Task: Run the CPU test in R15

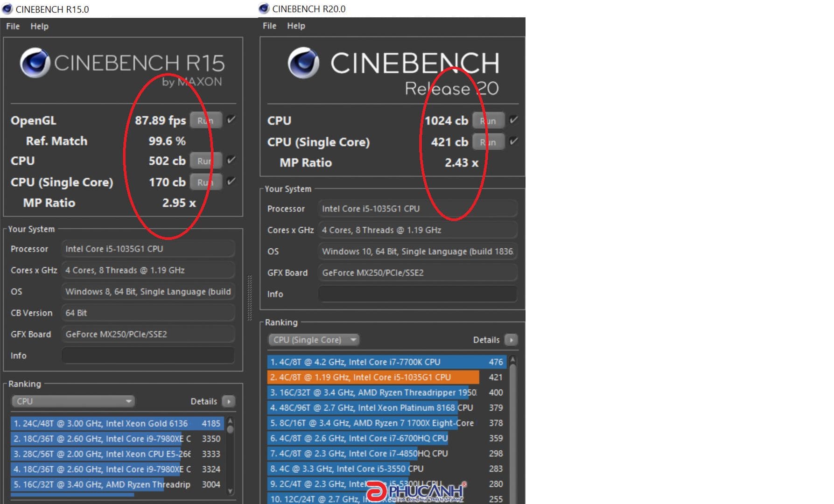Action: tap(205, 161)
